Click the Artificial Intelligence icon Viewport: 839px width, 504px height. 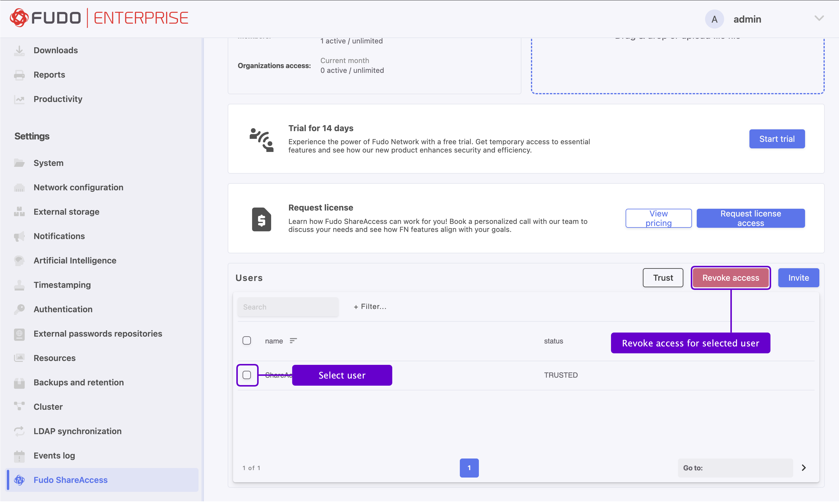tap(19, 260)
